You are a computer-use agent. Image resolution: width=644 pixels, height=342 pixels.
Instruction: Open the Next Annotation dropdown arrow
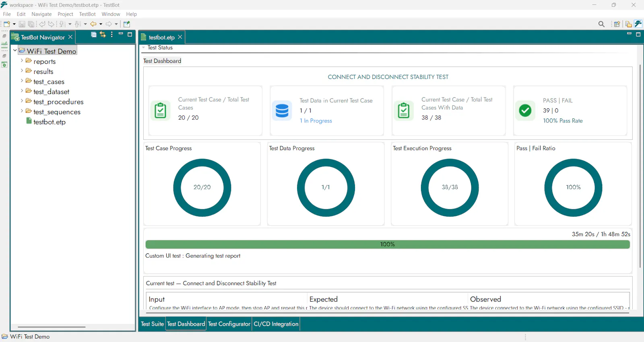coord(70,24)
